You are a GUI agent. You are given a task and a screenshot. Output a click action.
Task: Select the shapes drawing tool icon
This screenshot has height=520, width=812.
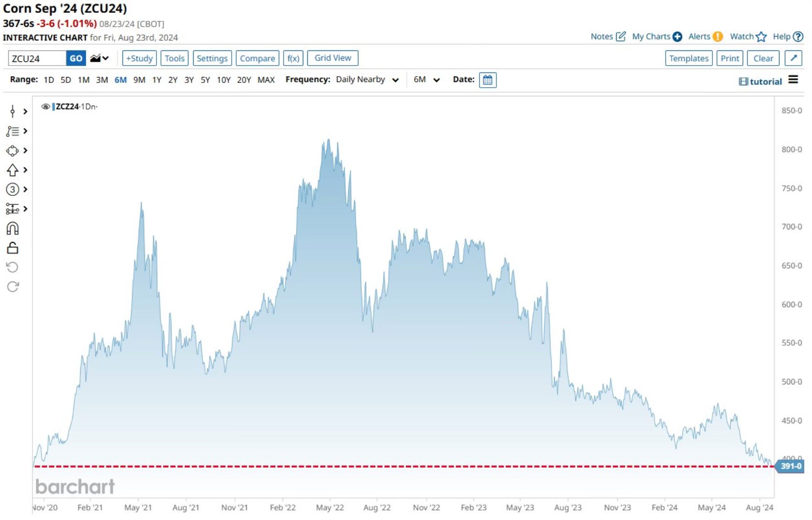click(x=12, y=151)
